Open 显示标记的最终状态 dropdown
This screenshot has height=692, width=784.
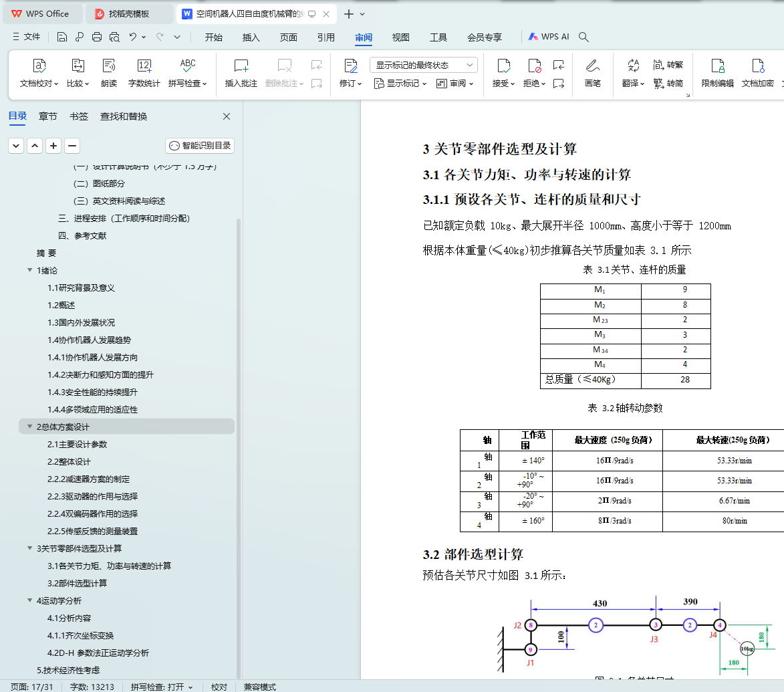424,65
